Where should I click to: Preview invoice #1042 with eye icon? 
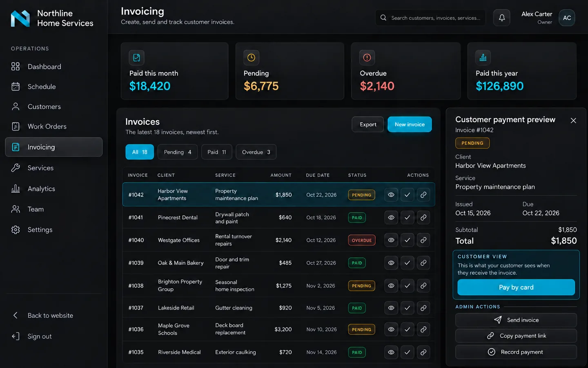[x=391, y=195]
